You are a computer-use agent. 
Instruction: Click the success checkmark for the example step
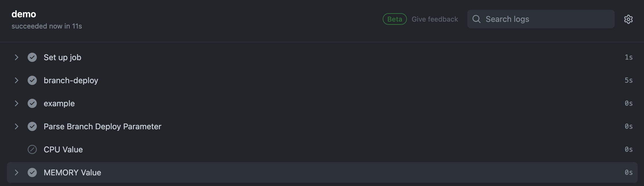click(x=32, y=103)
